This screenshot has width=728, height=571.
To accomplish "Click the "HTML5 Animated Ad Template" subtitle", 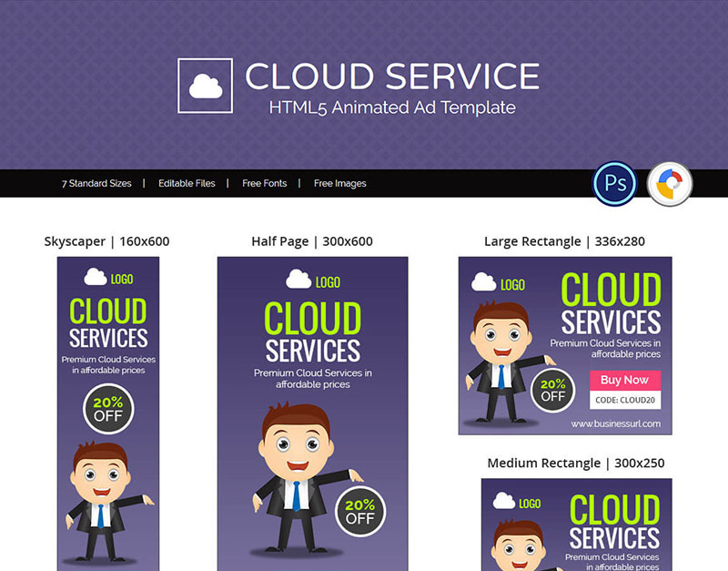I will coord(392,107).
